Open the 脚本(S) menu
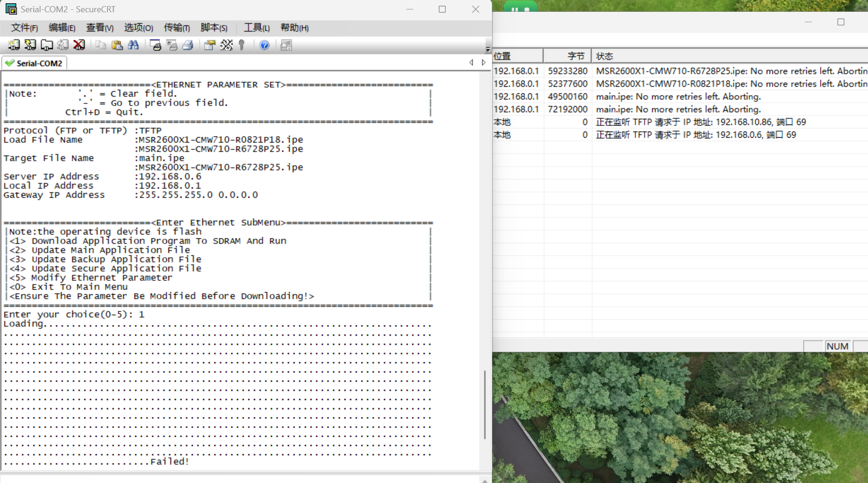This screenshot has width=868, height=483. click(214, 28)
